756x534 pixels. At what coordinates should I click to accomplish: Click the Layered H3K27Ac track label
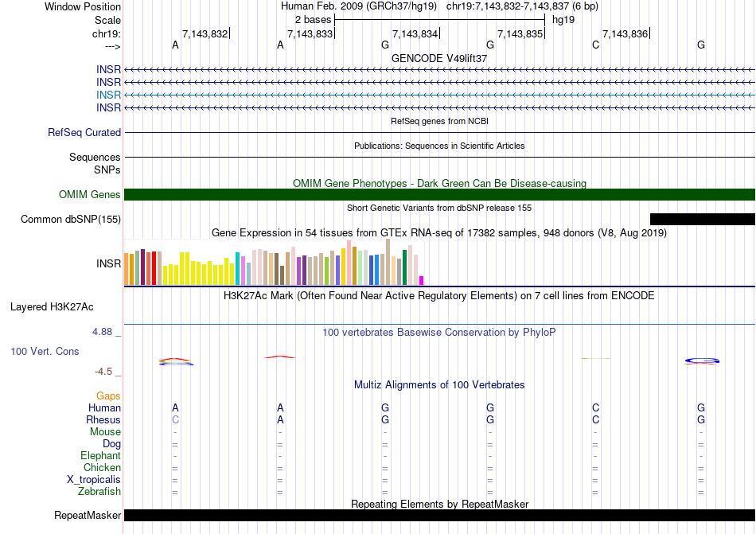click(x=52, y=306)
